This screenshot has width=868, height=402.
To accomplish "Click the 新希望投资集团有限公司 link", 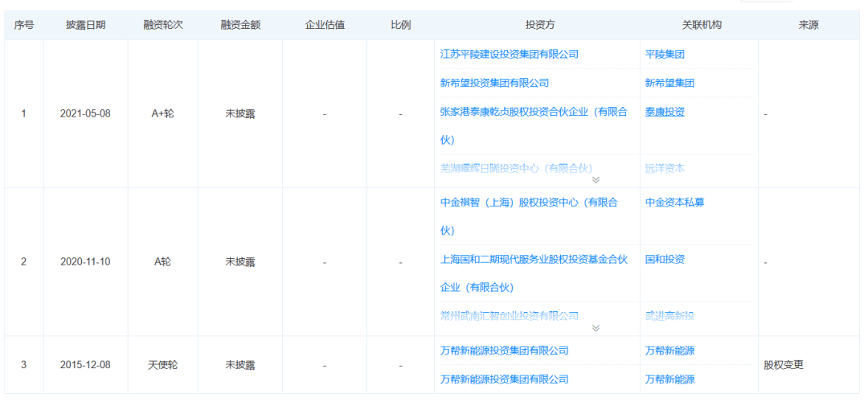I will [494, 83].
